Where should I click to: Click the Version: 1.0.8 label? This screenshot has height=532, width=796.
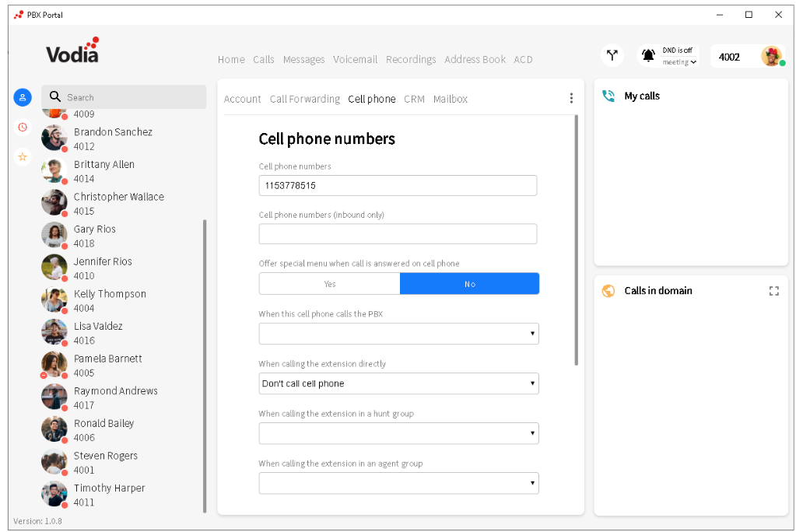37,521
